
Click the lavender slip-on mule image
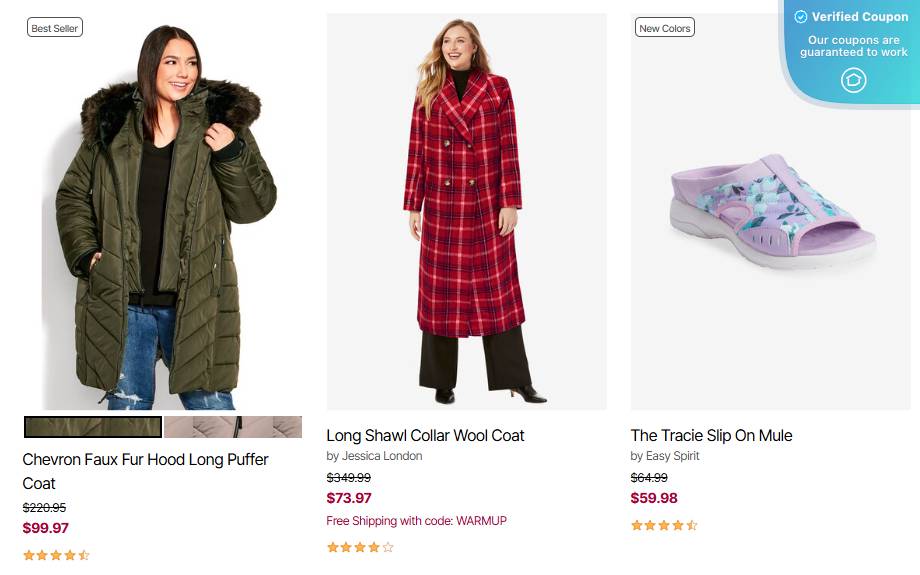point(771,211)
